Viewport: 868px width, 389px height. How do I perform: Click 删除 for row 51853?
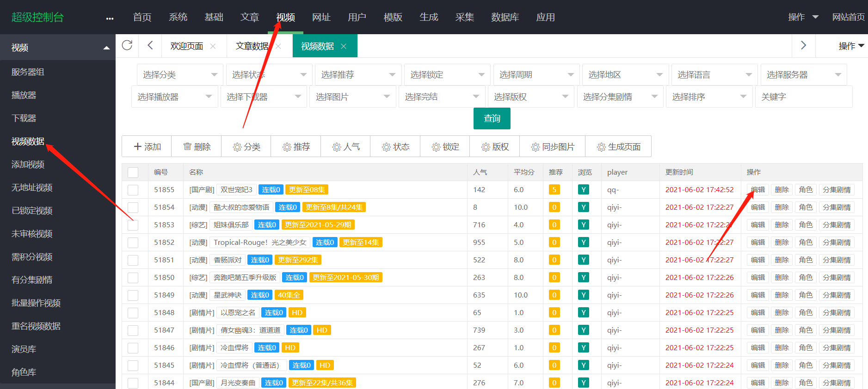pyautogui.click(x=782, y=225)
